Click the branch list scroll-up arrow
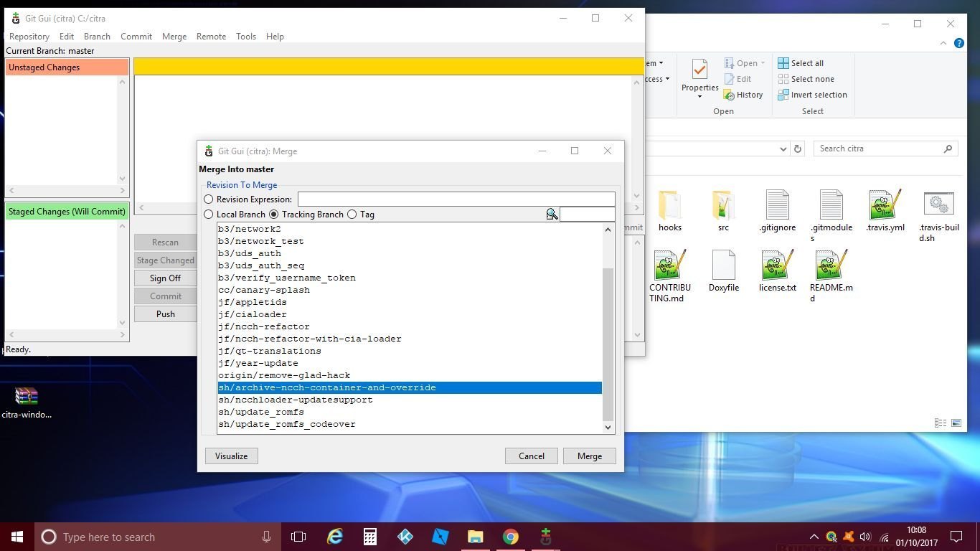 tap(608, 230)
